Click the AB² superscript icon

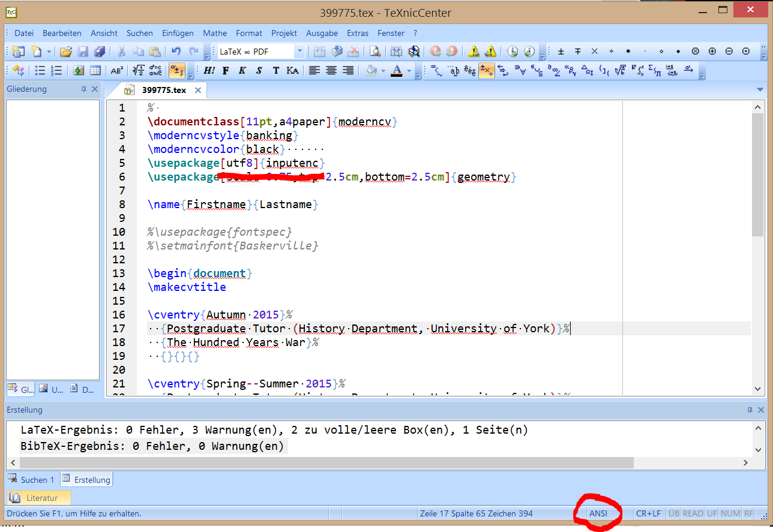tap(117, 71)
